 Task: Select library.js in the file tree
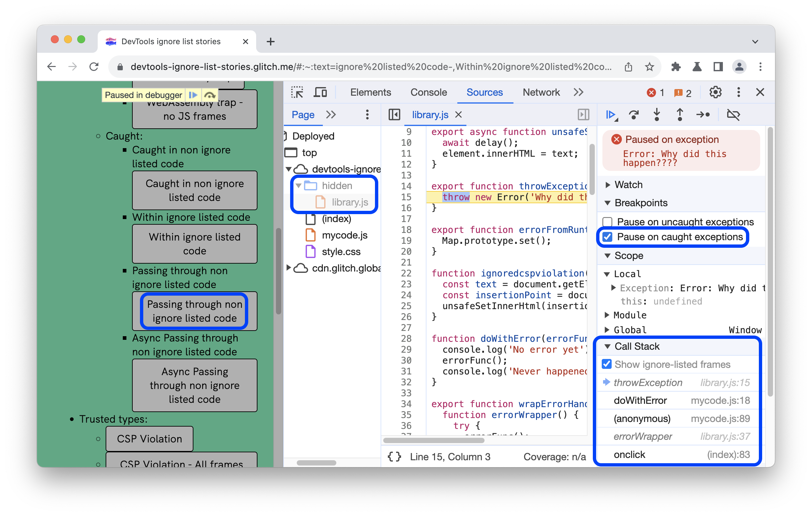point(349,201)
